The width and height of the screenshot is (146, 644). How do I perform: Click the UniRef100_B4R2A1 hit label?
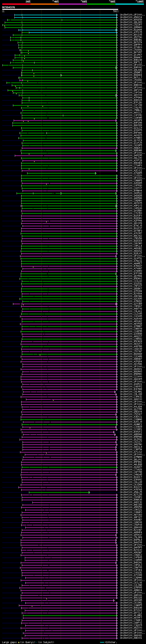(131, 562)
